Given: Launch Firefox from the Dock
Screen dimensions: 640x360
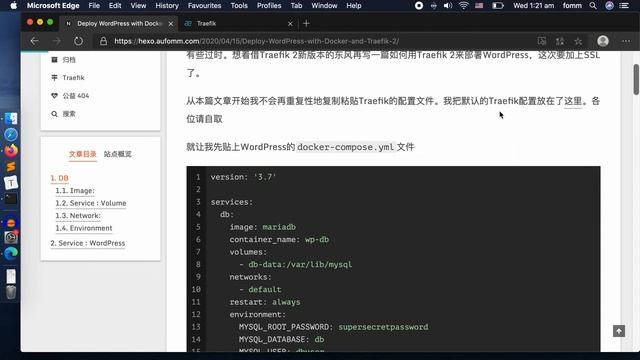Looking at the screenshot, I should (11, 151).
